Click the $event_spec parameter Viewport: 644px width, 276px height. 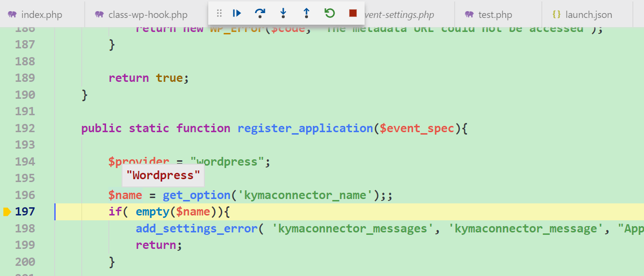point(417,128)
